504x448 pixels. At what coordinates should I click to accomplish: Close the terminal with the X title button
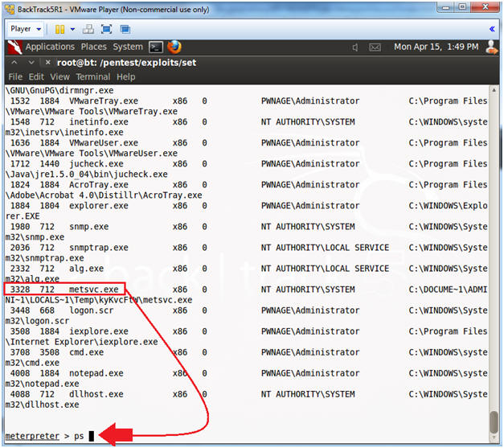coord(48,62)
